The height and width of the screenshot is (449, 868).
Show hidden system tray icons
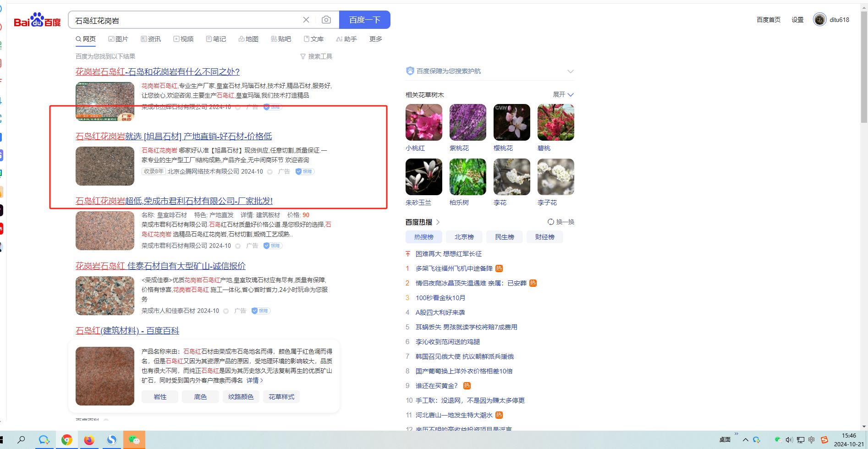tap(746, 440)
